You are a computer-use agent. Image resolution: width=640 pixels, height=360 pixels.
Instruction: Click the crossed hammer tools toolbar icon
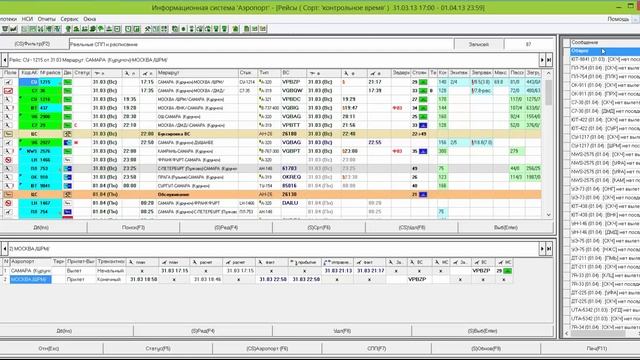pyautogui.click(x=148, y=29)
